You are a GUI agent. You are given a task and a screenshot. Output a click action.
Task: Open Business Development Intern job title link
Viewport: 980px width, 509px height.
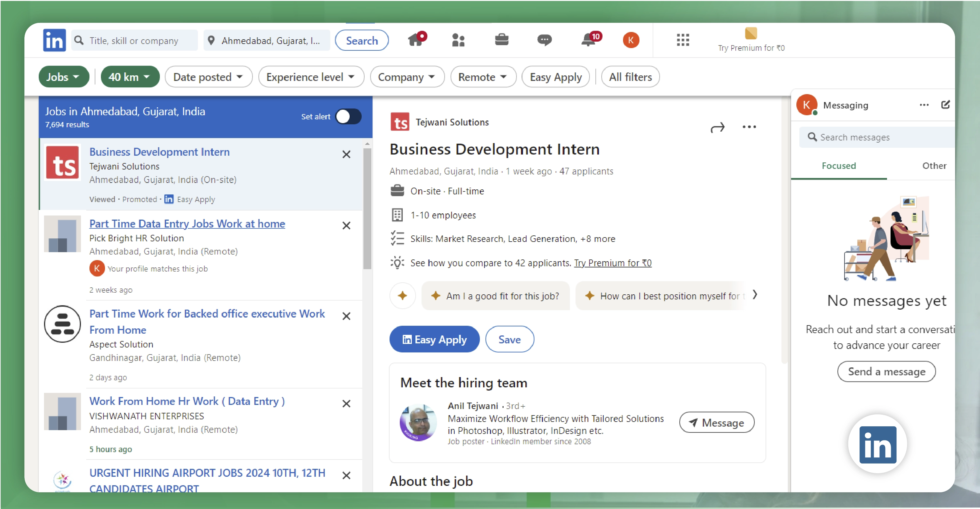tap(159, 152)
